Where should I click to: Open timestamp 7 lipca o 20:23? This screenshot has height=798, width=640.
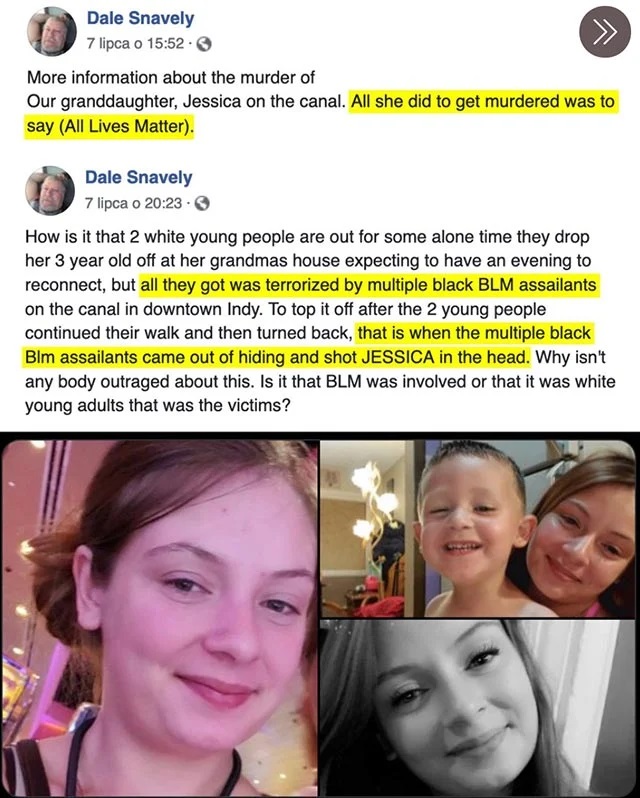point(133,203)
